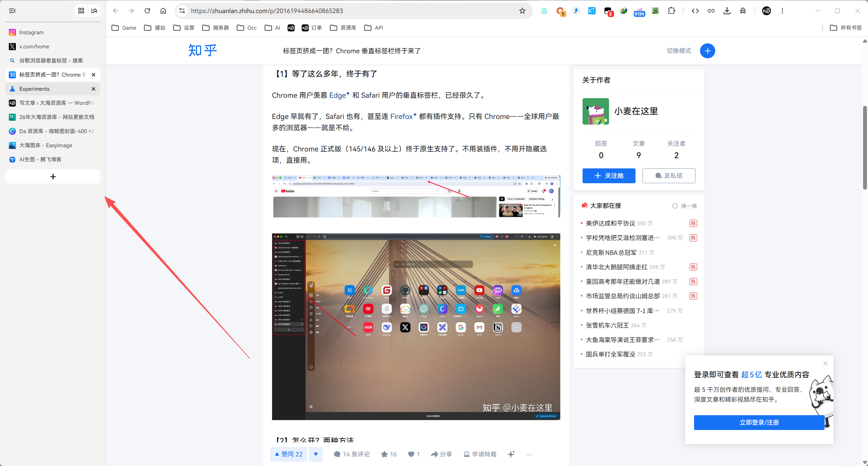Open a new tab with plus button
Image resolution: width=868 pixels, height=466 pixels.
(x=53, y=177)
